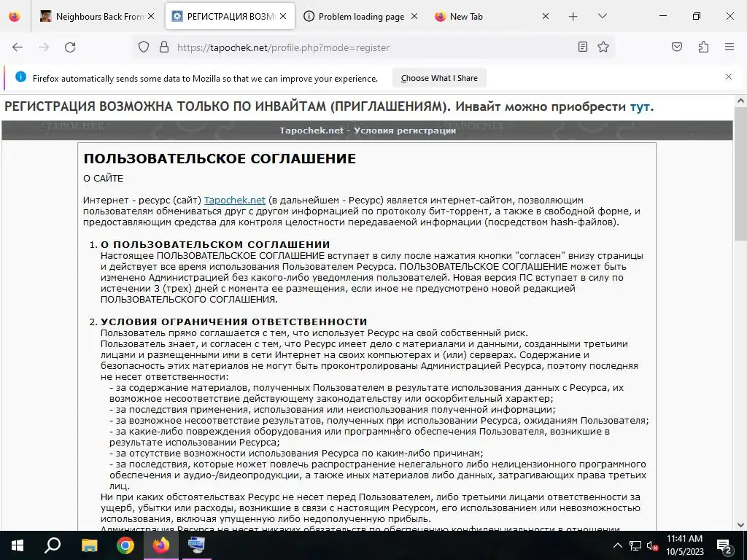Go back to the previous page

coord(18,47)
